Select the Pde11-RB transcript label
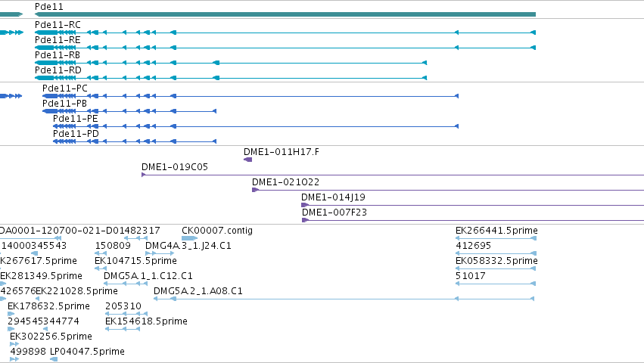The image size is (644, 363). coord(58,55)
